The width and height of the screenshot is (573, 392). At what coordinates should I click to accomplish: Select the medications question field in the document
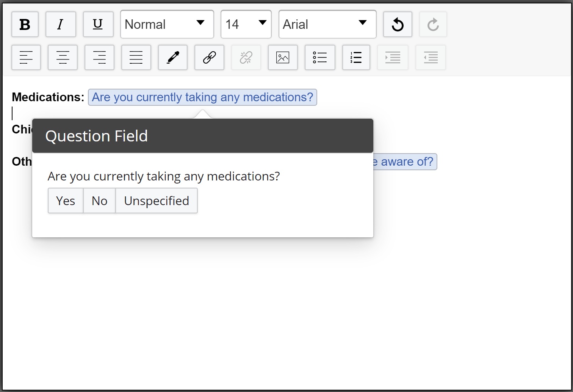(x=203, y=97)
